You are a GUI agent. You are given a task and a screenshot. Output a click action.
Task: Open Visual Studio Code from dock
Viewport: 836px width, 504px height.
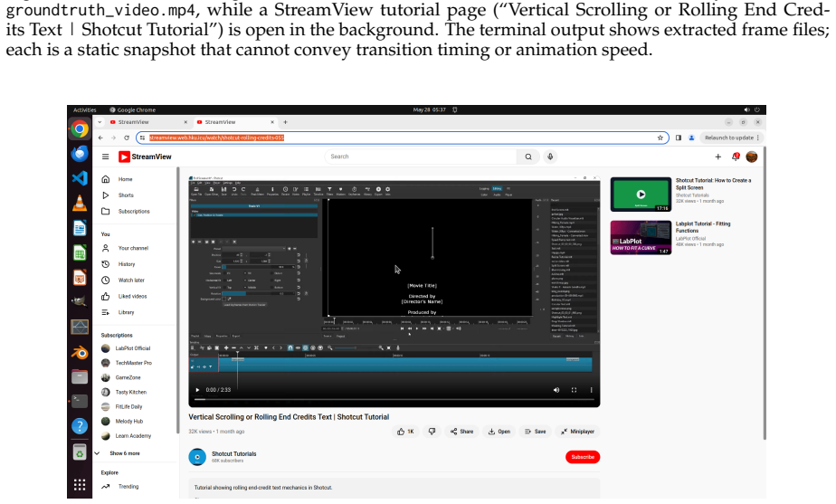click(x=80, y=177)
